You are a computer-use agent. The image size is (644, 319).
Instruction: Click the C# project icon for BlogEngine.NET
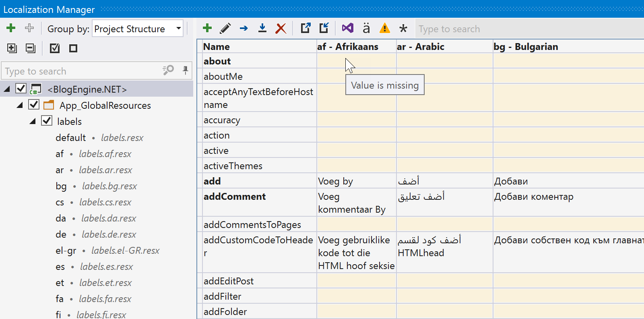coord(35,89)
